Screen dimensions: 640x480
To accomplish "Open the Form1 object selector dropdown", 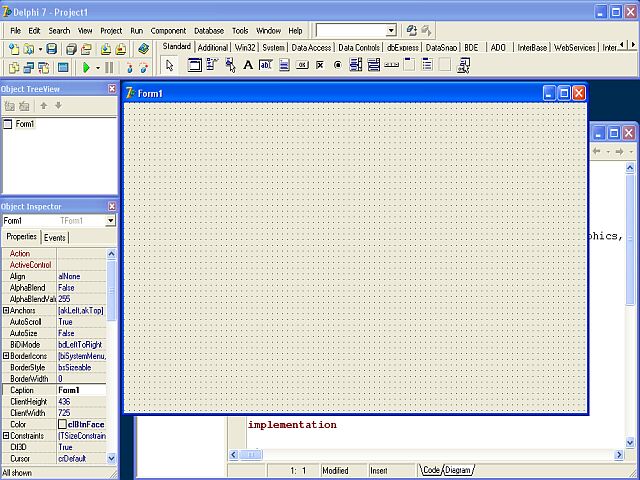I will (110, 221).
